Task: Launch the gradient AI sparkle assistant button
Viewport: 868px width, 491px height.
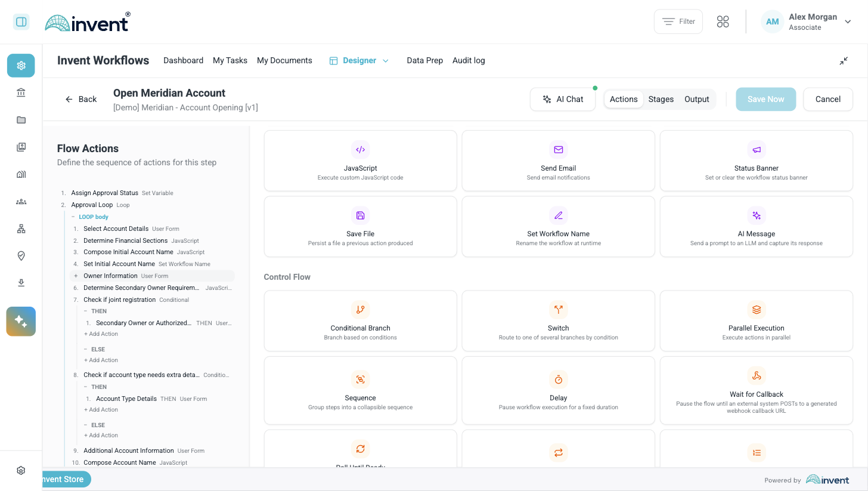Action: point(21,322)
